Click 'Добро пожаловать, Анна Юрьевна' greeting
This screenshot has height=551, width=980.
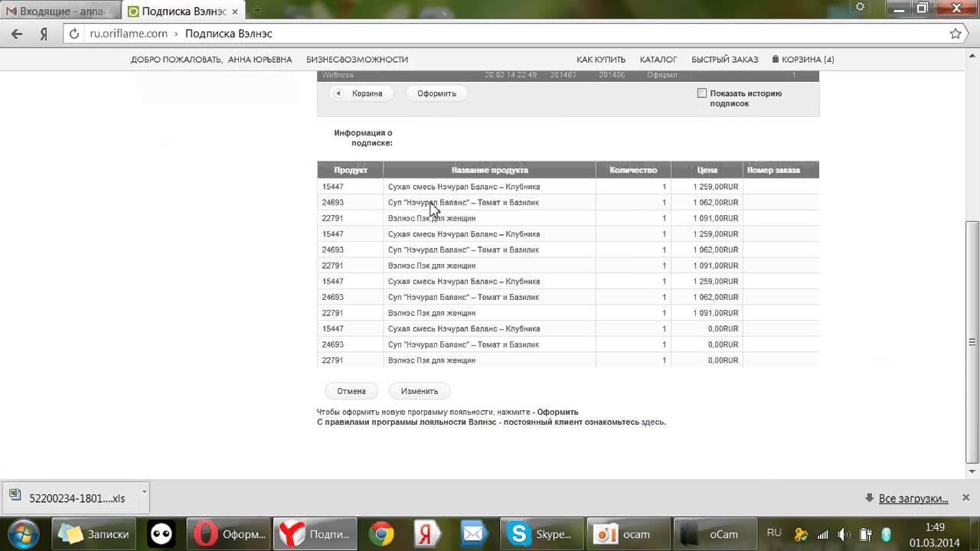point(211,60)
